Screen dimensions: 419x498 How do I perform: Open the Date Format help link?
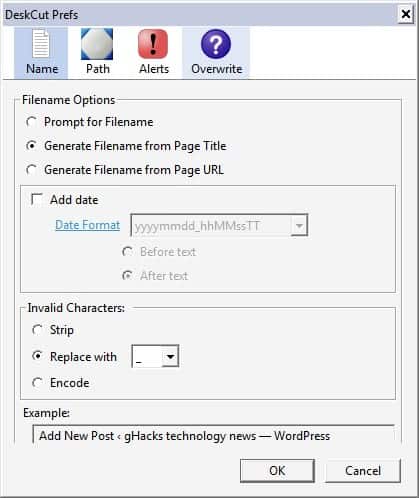pyautogui.click(x=87, y=225)
